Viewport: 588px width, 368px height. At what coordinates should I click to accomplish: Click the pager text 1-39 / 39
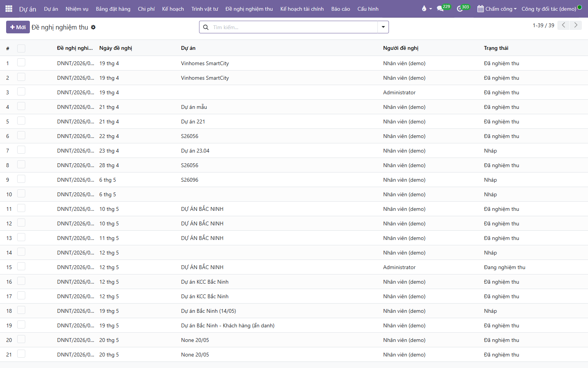tap(543, 25)
